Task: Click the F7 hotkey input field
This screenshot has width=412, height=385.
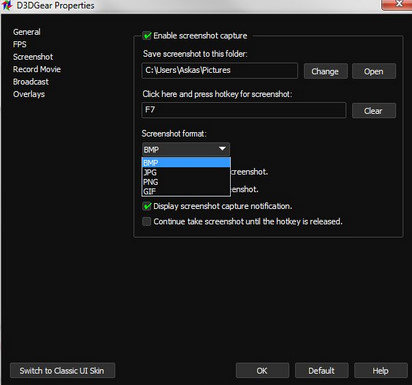Action: pyautogui.click(x=244, y=110)
